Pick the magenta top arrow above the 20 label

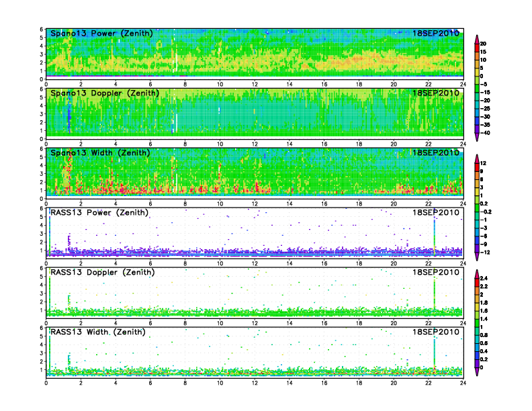(x=477, y=40)
